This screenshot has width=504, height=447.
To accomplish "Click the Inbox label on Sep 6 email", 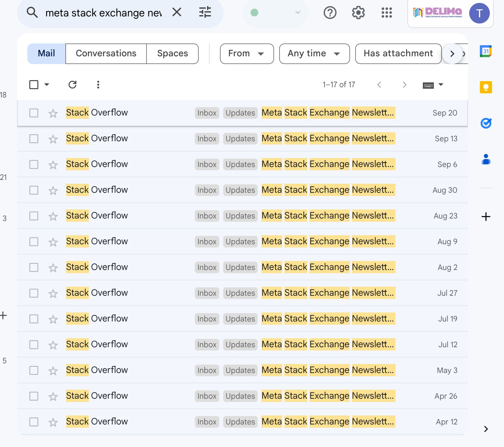I will point(207,164).
